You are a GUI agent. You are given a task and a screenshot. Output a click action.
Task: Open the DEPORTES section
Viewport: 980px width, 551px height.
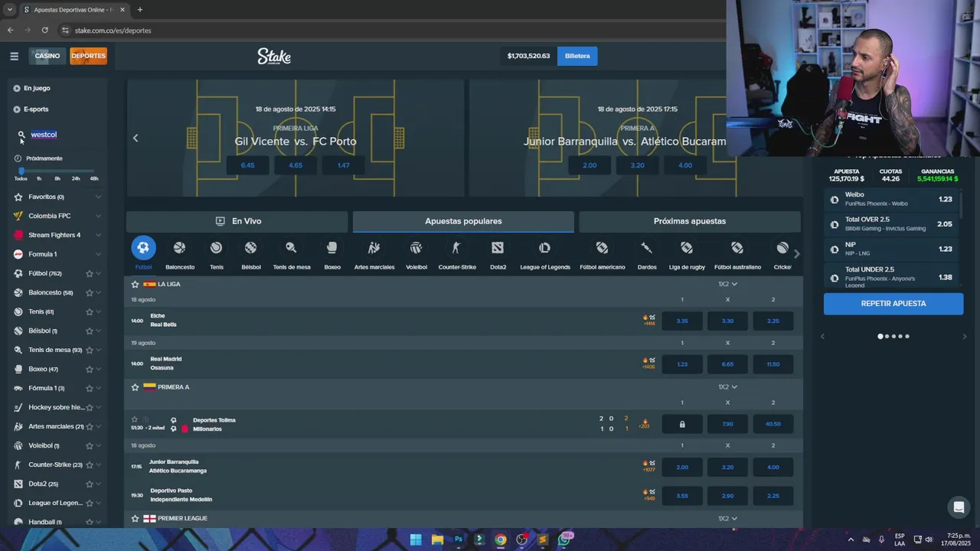(88, 56)
